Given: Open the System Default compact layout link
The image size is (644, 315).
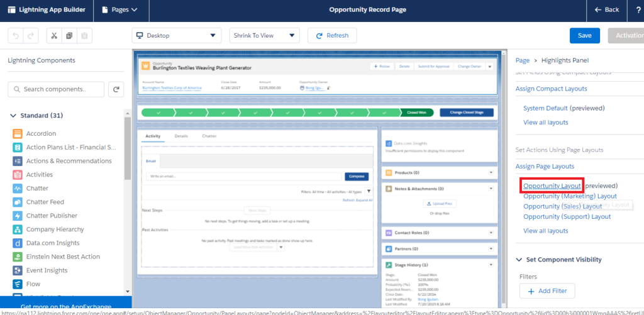Looking at the screenshot, I should click(x=545, y=108).
